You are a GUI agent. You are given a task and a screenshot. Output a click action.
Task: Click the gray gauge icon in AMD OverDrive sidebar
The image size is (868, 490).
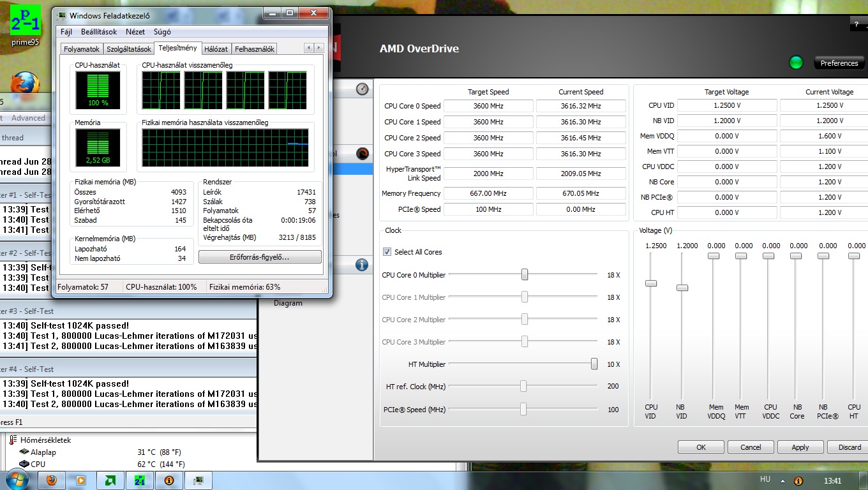[363, 89]
